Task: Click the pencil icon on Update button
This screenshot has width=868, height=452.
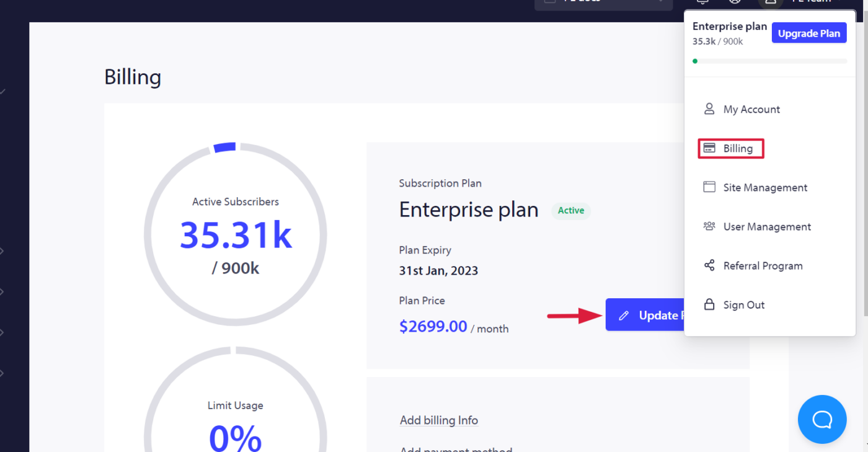Action: [x=624, y=316]
